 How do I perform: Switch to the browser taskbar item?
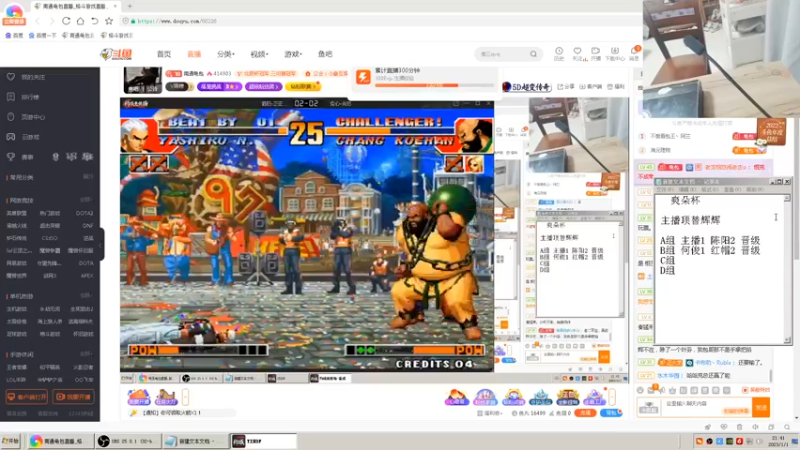click(60, 441)
